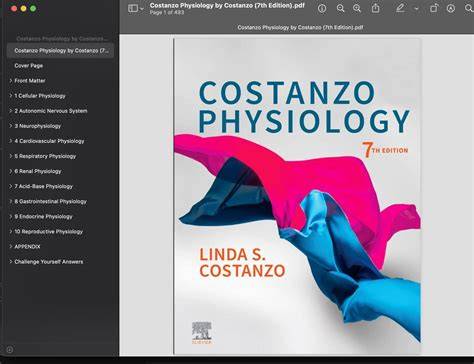
Task: Jump to 6 Renal Physiology label
Action: pyautogui.click(x=38, y=171)
